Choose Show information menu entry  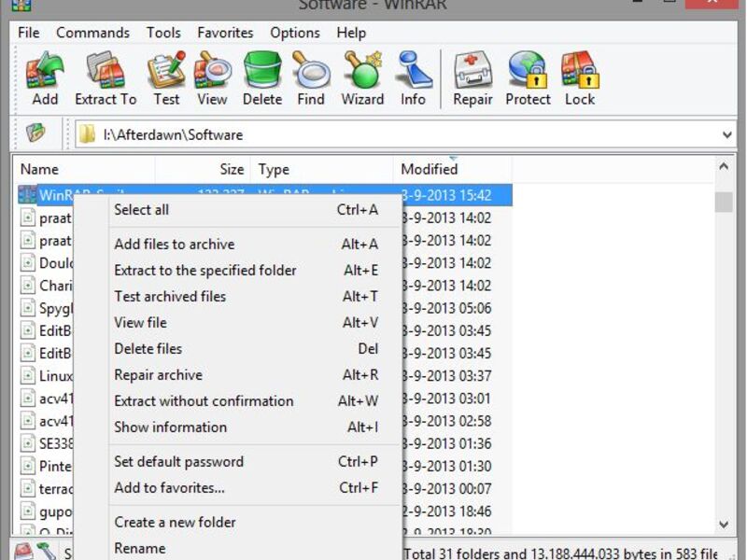tap(255, 427)
